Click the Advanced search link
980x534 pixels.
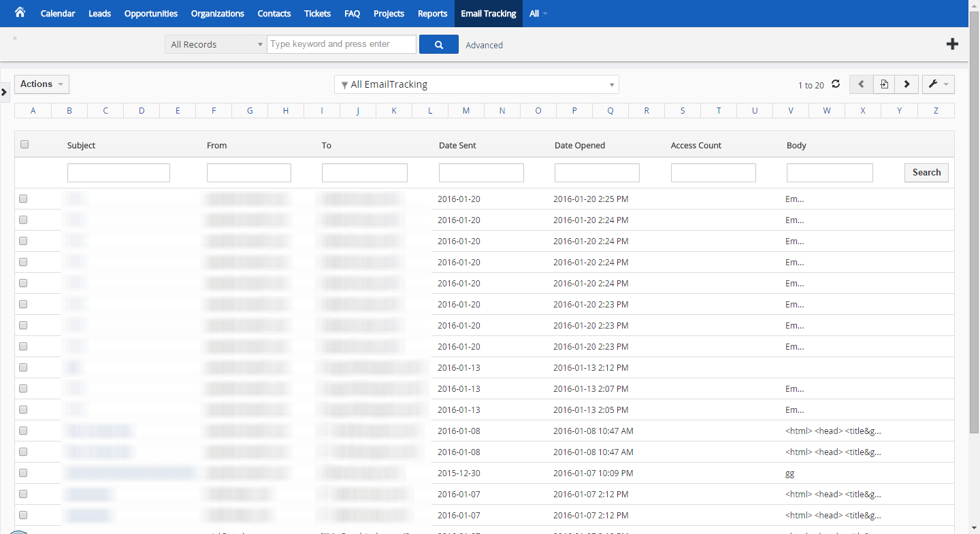coord(485,45)
